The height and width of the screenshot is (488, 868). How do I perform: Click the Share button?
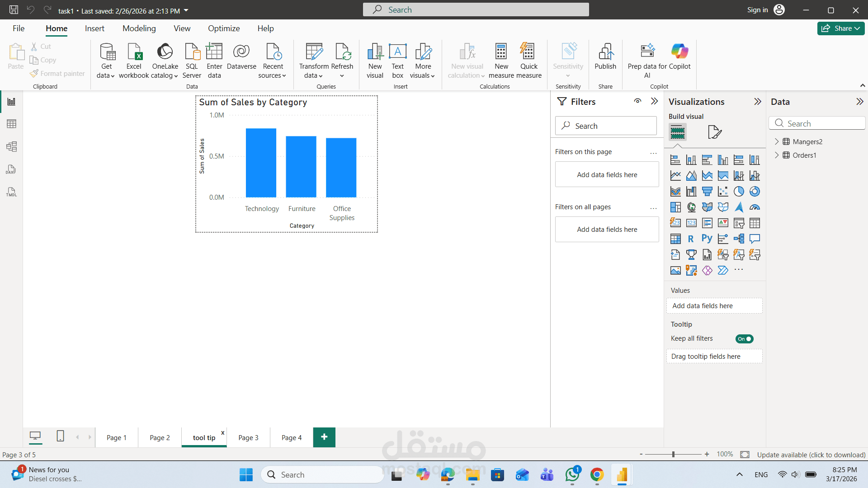pyautogui.click(x=840, y=28)
